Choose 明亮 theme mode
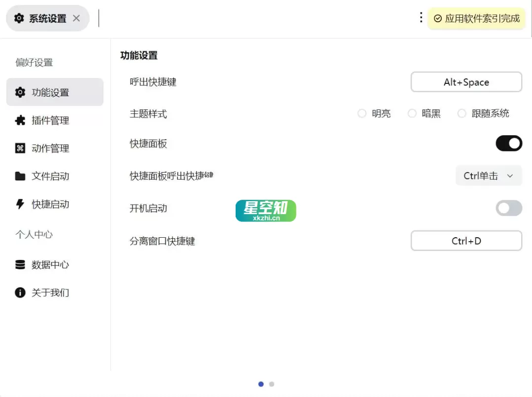Image resolution: width=532 pixels, height=397 pixels. pos(361,113)
